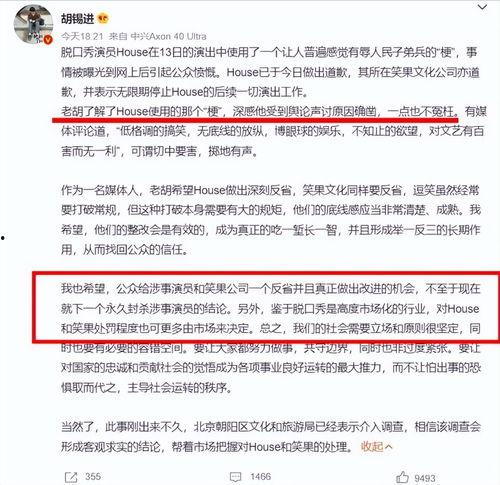500x485 pixels.
Task: Click the paragraph starting 作为一名媒体人
Action: [270, 220]
